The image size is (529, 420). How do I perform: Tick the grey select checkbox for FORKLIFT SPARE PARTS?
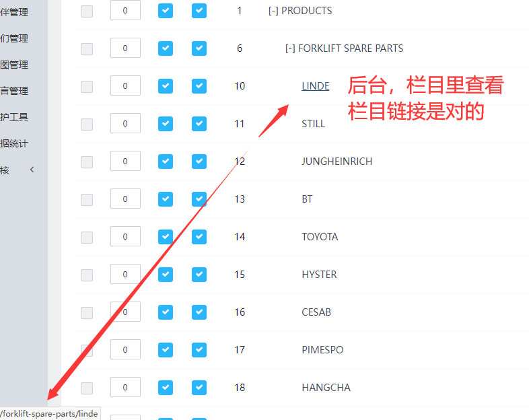pyautogui.click(x=87, y=49)
